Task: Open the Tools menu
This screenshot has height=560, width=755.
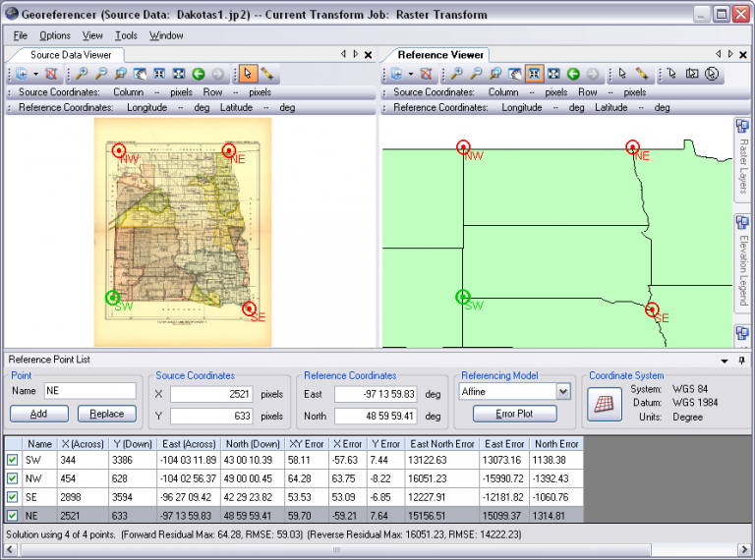Action: coord(126,35)
